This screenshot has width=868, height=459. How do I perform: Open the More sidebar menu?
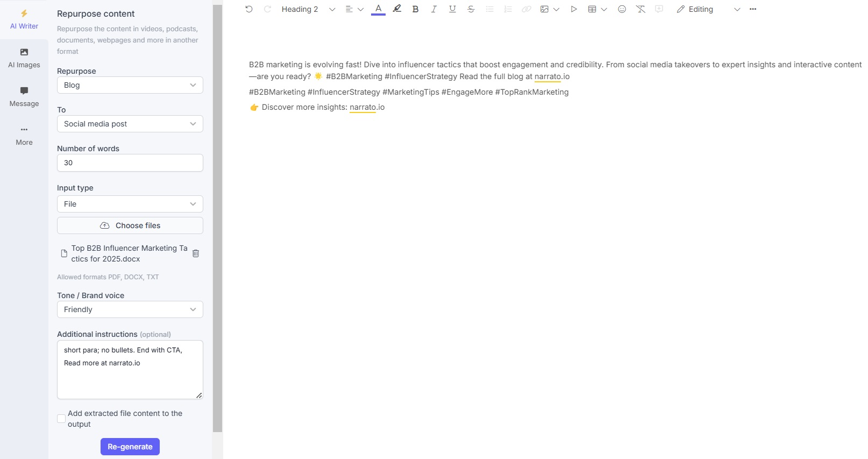click(24, 136)
